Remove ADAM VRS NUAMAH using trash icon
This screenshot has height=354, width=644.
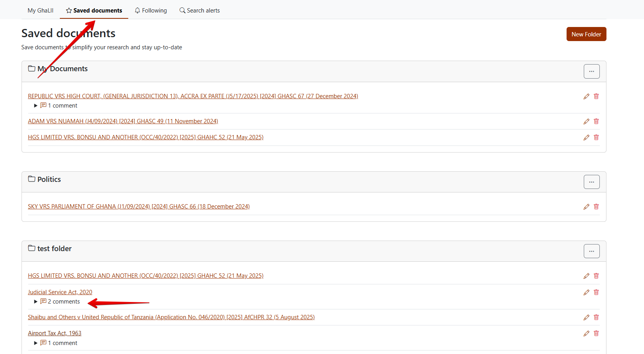click(596, 121)
